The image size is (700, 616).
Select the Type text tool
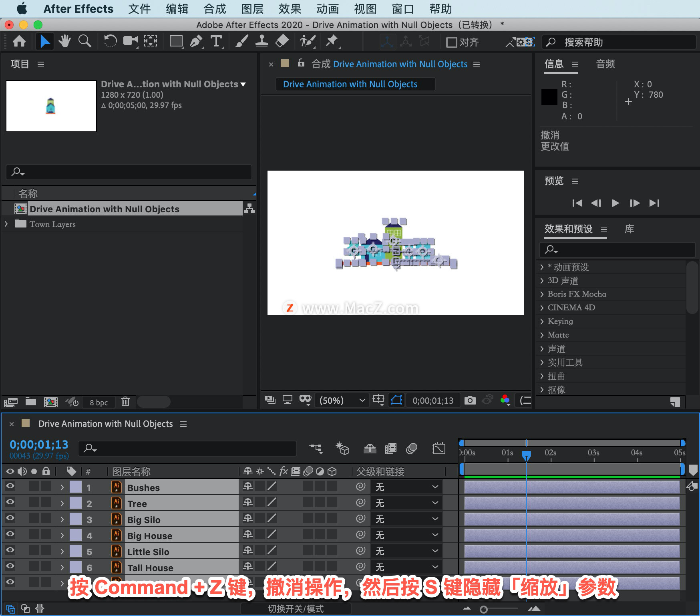[x=216, y=41]
